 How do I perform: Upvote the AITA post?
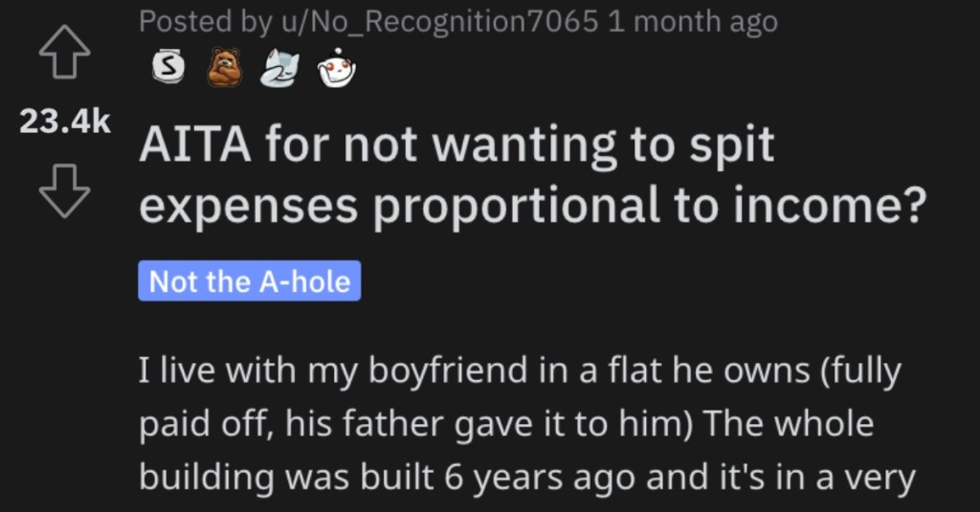65,53
